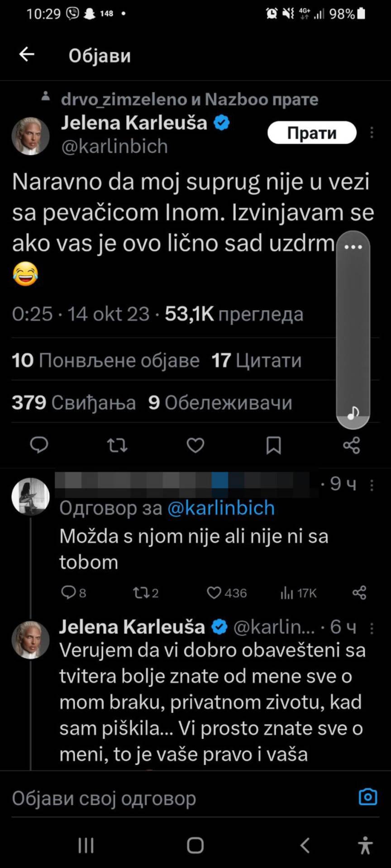Share the main post

pyautogui.click(x=352, y=446)
